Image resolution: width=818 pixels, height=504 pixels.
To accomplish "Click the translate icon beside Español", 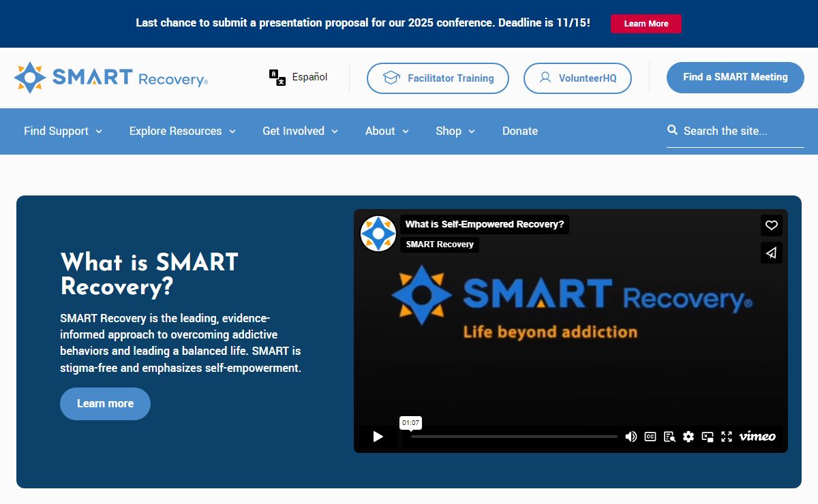I will point(277,78).
